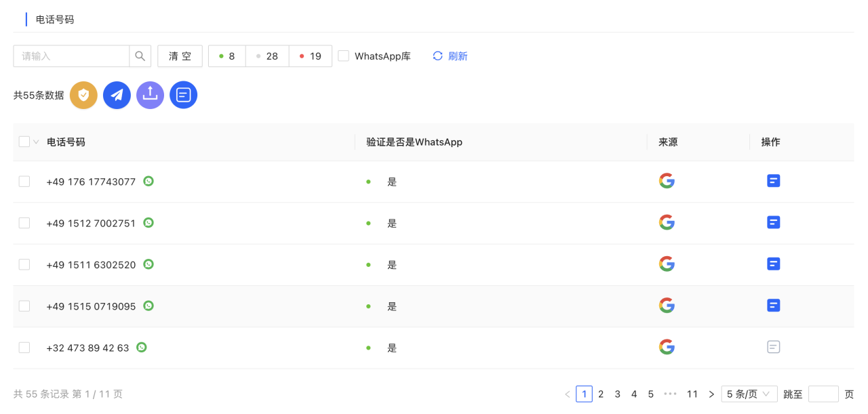This screenshot has height=414, width=868.
Task: Click the orange shield verify icon
Action: point(83,96)
